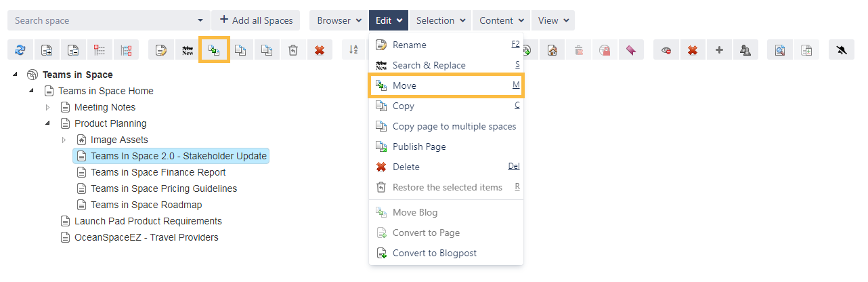Click the highlighted Move toolbar icon

[x=214, y=50]
